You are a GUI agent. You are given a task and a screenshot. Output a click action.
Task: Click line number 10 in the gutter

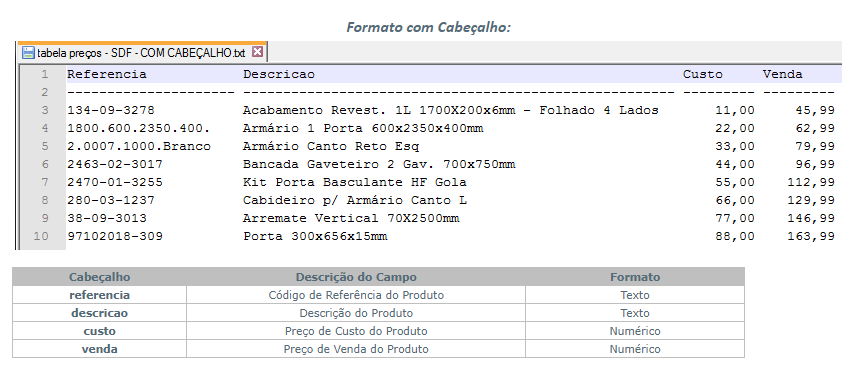click(x=41, y=237)
